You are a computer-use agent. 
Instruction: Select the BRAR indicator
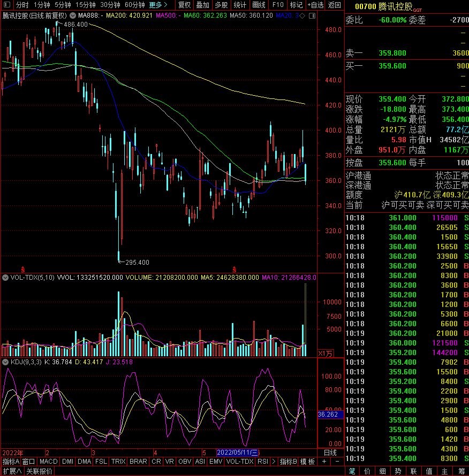pyautogui.click(x=138, y=462)
